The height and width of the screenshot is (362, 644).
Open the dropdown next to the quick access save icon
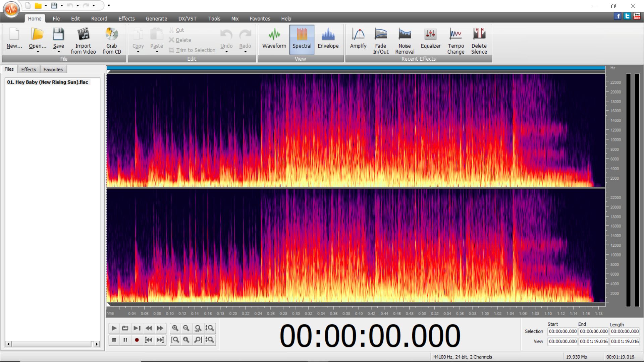[x=62, y=6]
